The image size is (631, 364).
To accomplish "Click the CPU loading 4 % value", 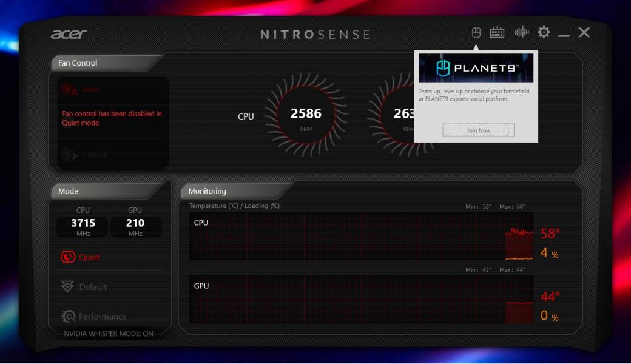I will coord(549,252).
